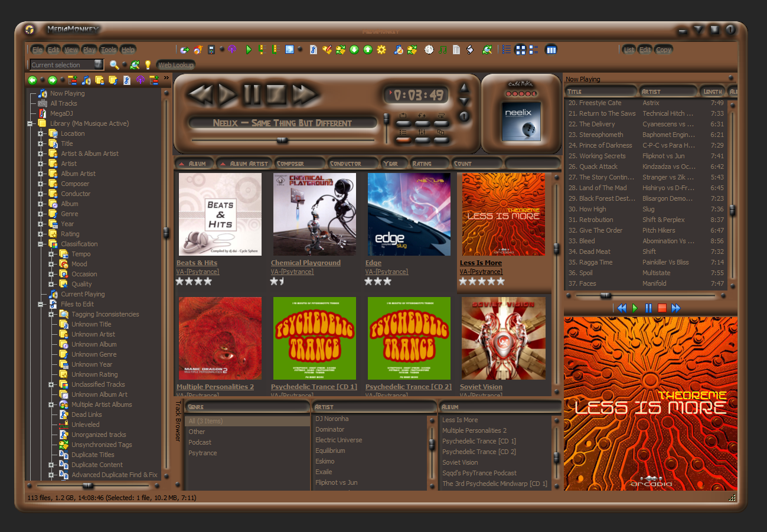
Task: Open the Current selection dropdown
Action: coord(98,65)
